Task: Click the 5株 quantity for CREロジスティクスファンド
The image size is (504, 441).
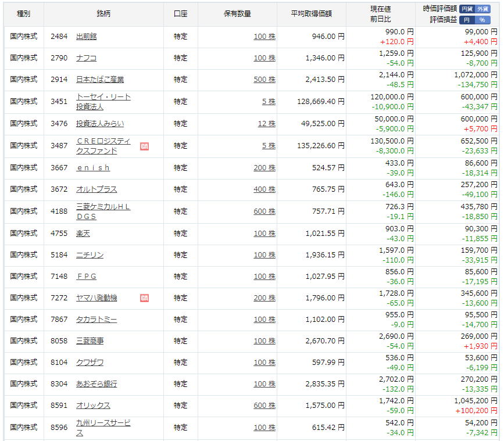Action: [x=269, y=146]
